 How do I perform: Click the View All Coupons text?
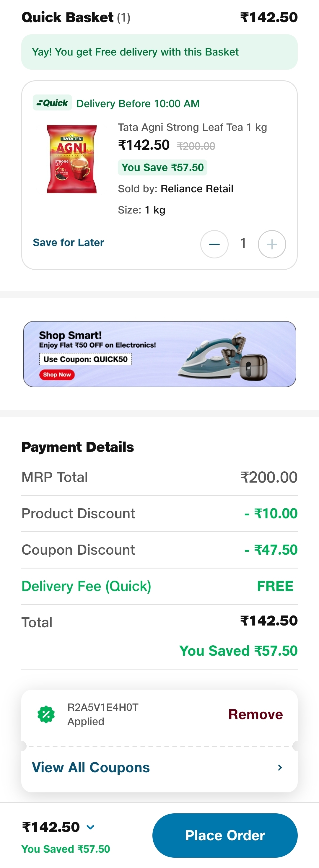(91, 768)
